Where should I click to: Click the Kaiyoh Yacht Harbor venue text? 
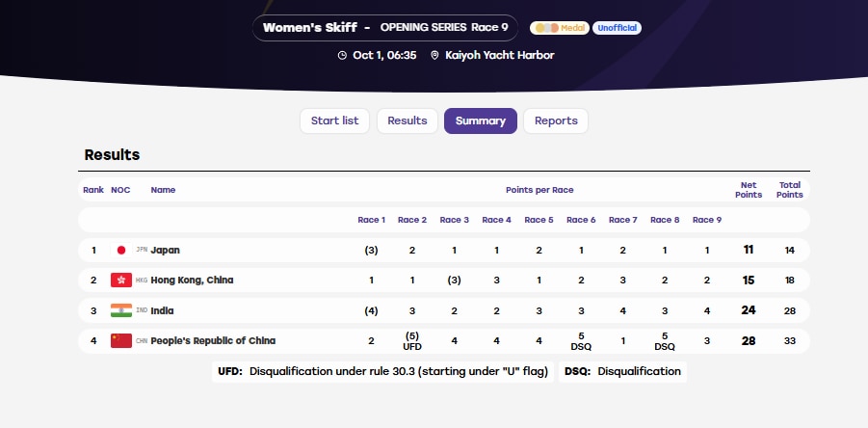pyautogui.click(x=499, y=55)
